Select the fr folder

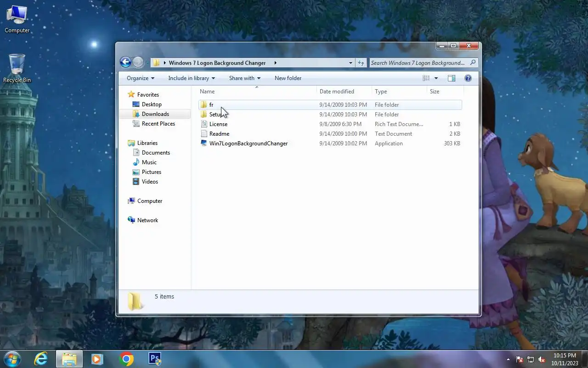[x=330, y=105]
